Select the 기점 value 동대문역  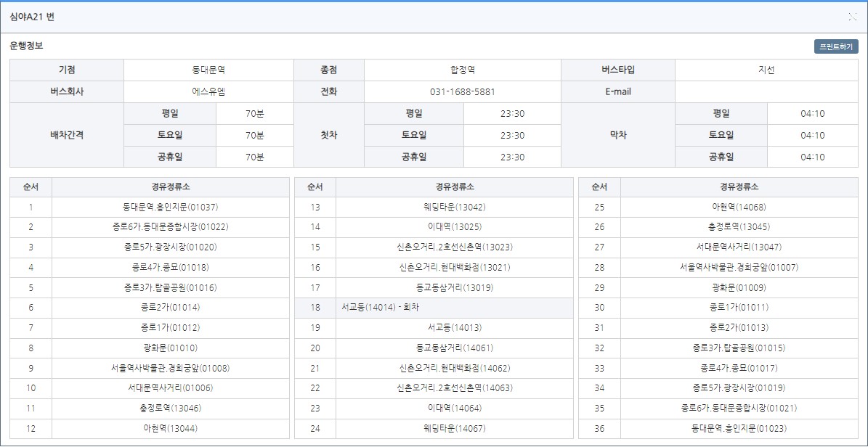click(x=206, y=69)
